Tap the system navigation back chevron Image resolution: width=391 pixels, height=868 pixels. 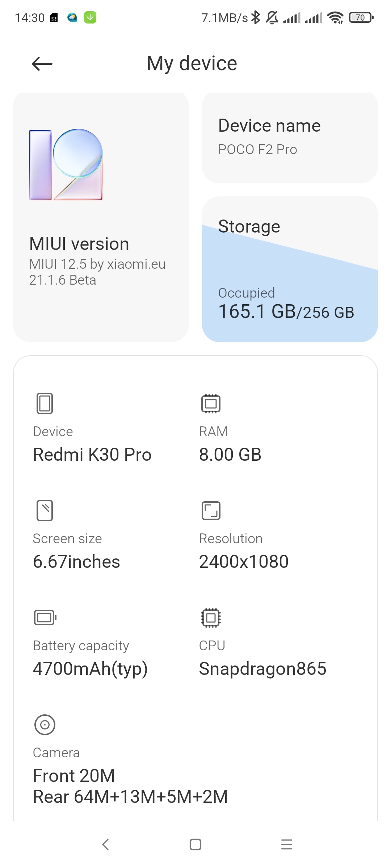[105, 844]
